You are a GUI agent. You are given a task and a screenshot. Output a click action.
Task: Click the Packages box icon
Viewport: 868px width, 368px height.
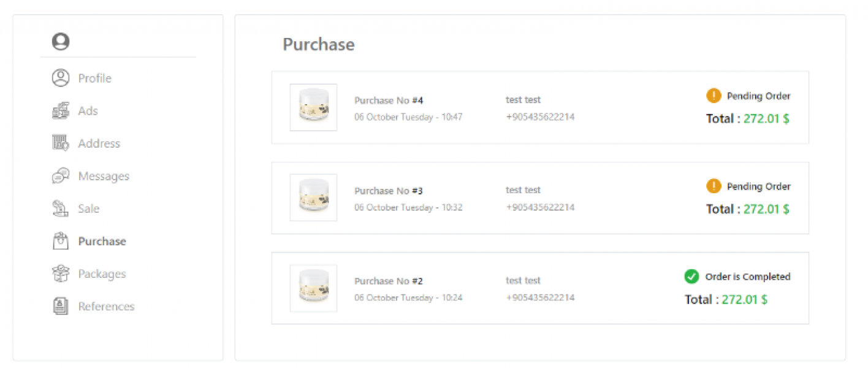tap(61, 274)
